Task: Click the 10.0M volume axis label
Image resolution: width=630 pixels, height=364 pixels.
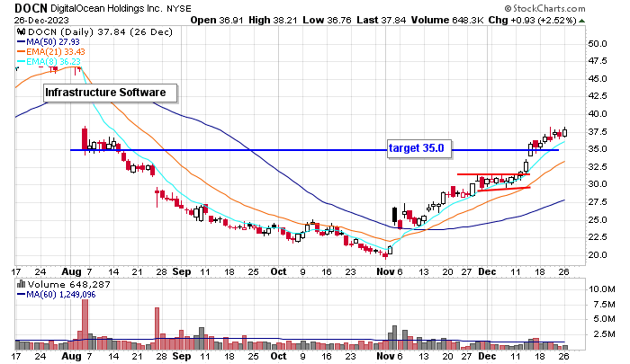Action: (601, 289)
